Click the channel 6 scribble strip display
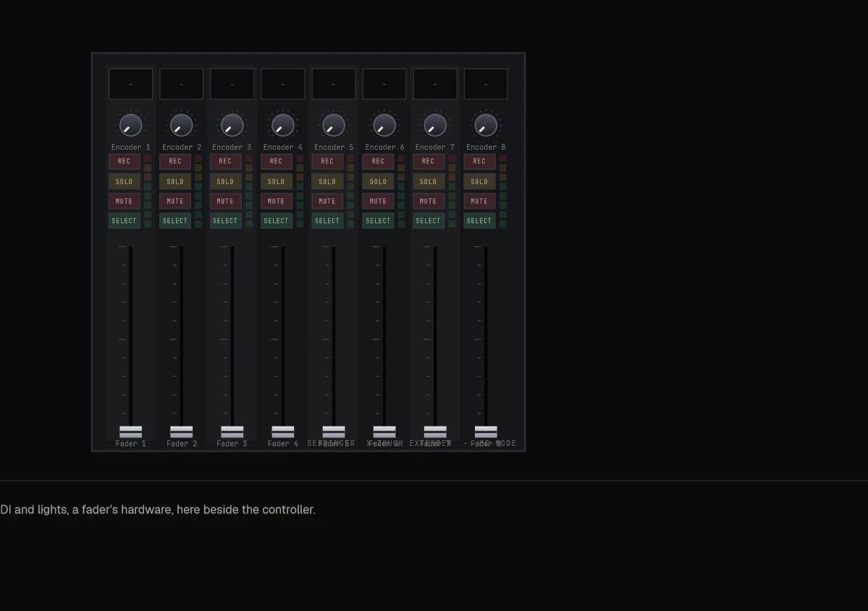Image resolution: width=868 pixels, height=611 pixels. [x=384, y=84]
